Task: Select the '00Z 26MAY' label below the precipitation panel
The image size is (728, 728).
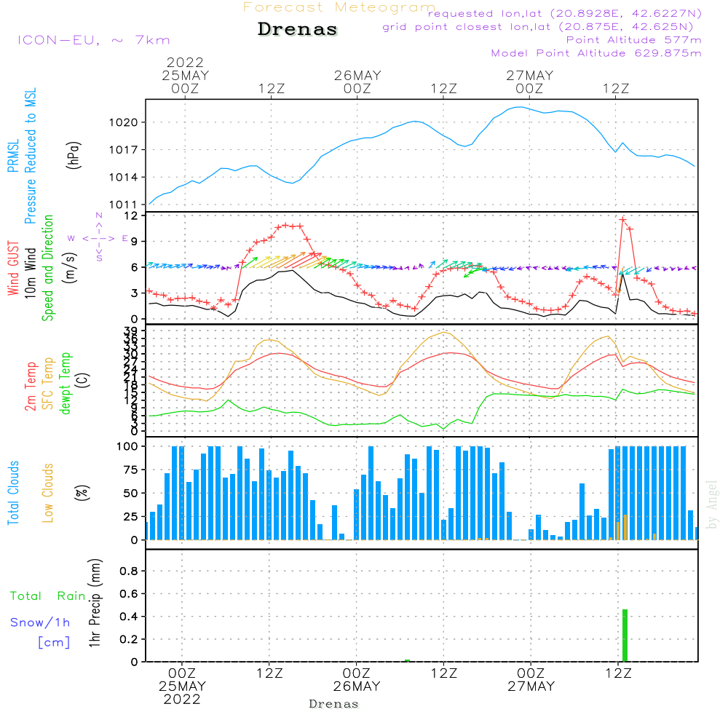Action: 357,680
